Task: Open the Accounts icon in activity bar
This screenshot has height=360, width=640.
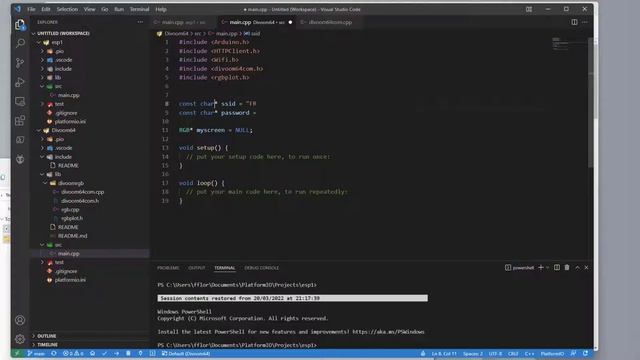Action: pyautogui.click(x=20, y=320)
